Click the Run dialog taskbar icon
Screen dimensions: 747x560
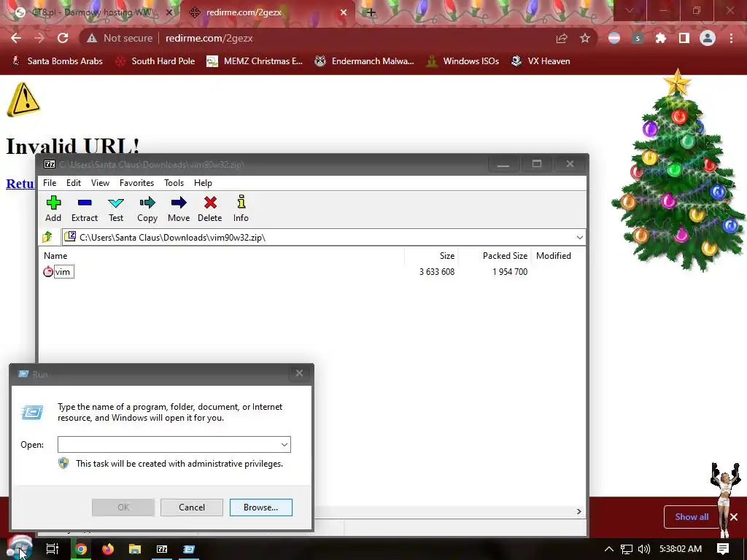[189, 549]
